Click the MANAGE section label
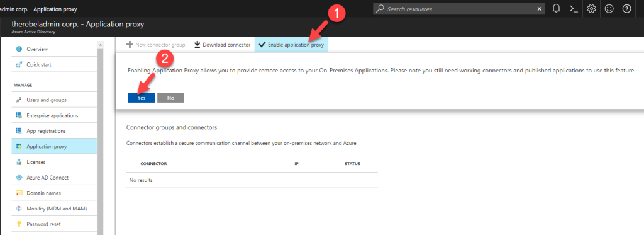 pos(23,85)
